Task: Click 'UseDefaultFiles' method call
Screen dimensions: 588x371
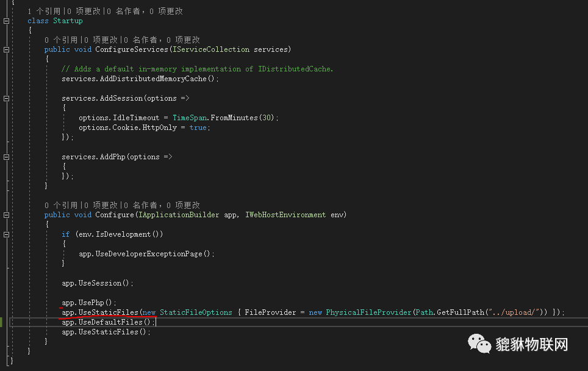Action: [110, 322]
